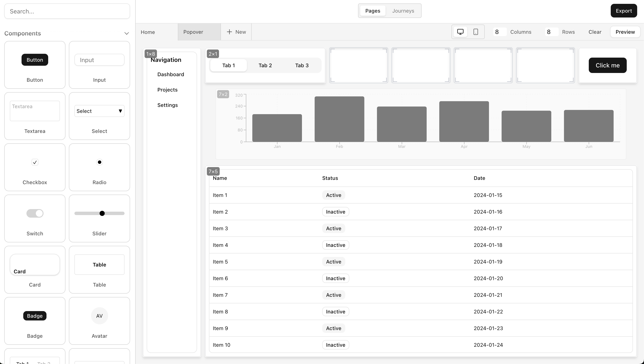Open the Select component dropdown preview

coord(99,111)
